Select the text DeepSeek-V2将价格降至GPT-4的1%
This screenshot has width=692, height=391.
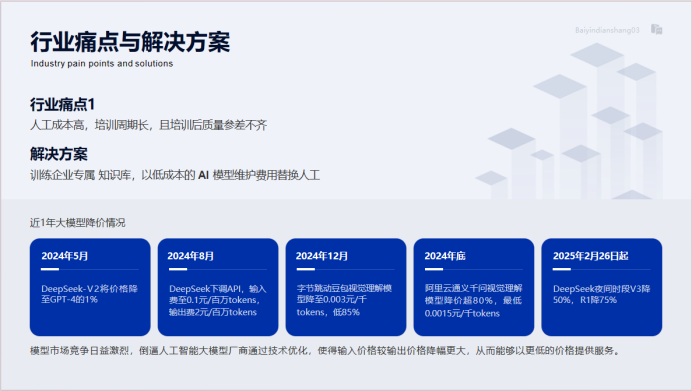tap(90, 294)
